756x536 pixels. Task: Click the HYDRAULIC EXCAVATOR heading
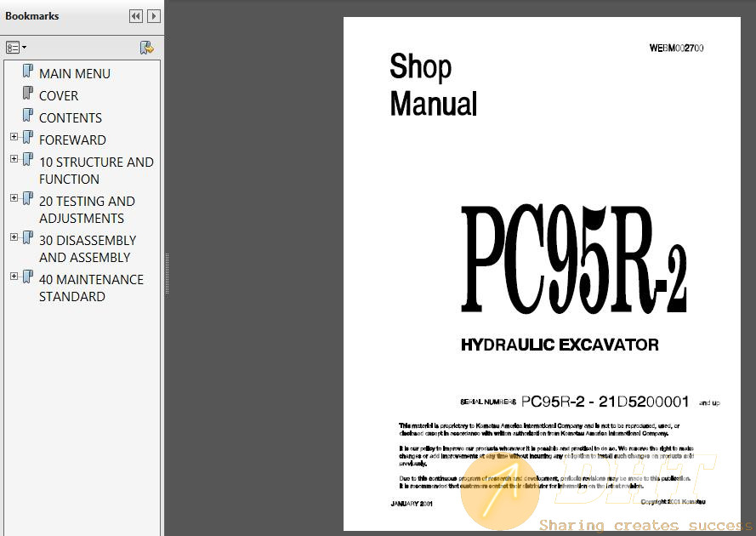tap(560, 345)
